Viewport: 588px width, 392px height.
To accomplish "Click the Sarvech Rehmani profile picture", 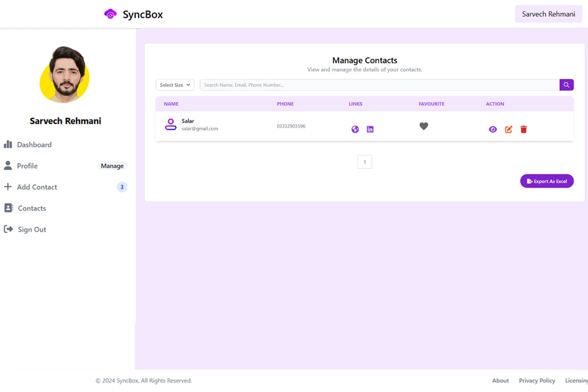I will [64, 75].
